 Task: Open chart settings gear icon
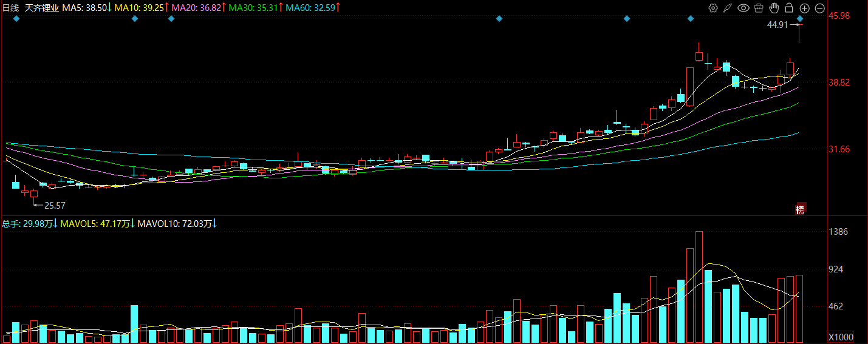click(713, 8)
